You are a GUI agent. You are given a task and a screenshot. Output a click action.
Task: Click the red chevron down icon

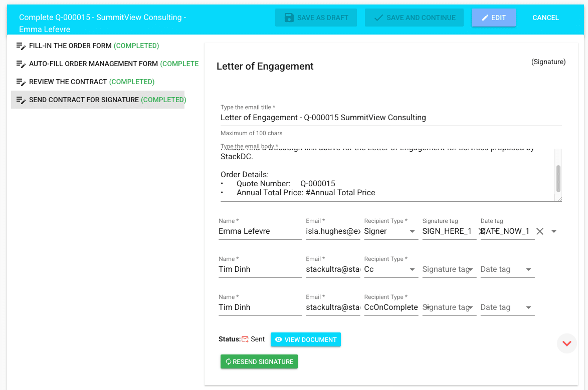click(567, 343)
